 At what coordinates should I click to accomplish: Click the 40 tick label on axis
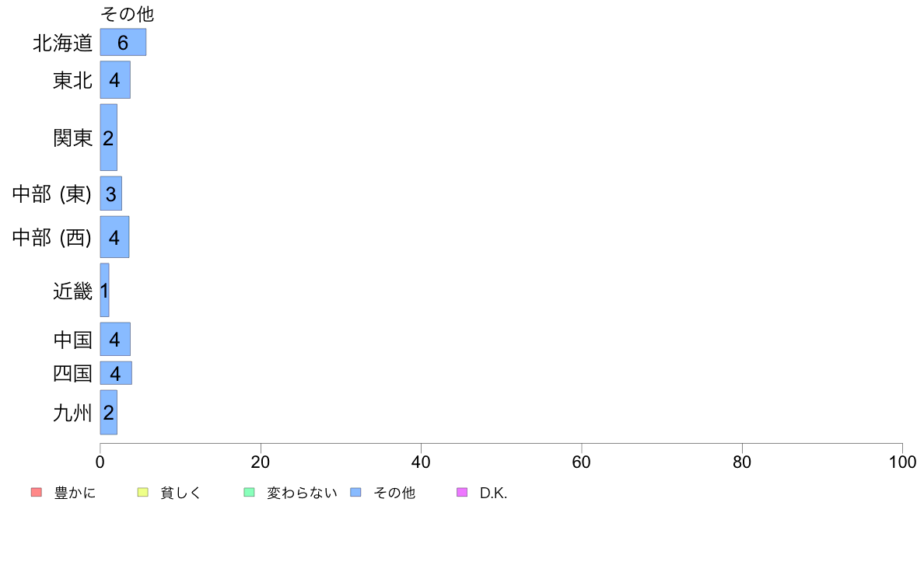point(421,462)
